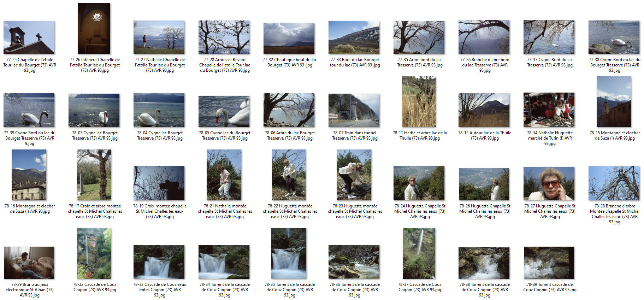Click the 78-28 Branche d'arbre file name
The image size is (644, 300).
[x=615, y=214]
